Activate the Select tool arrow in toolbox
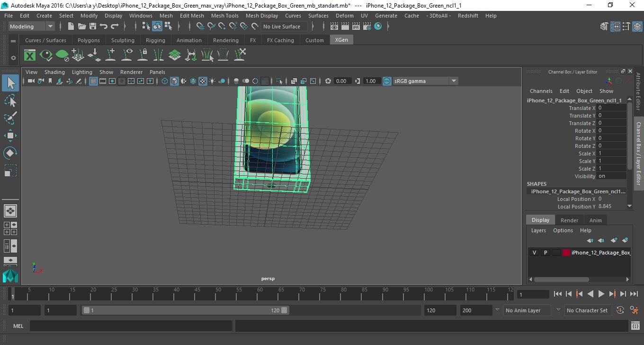The image size is (644, 345). tap(10, 83)
